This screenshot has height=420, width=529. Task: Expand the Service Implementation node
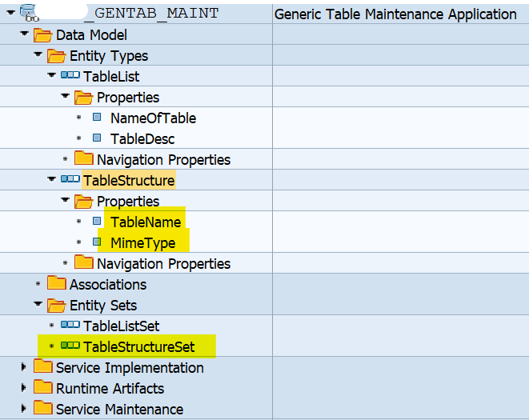(x=23, y=366)
